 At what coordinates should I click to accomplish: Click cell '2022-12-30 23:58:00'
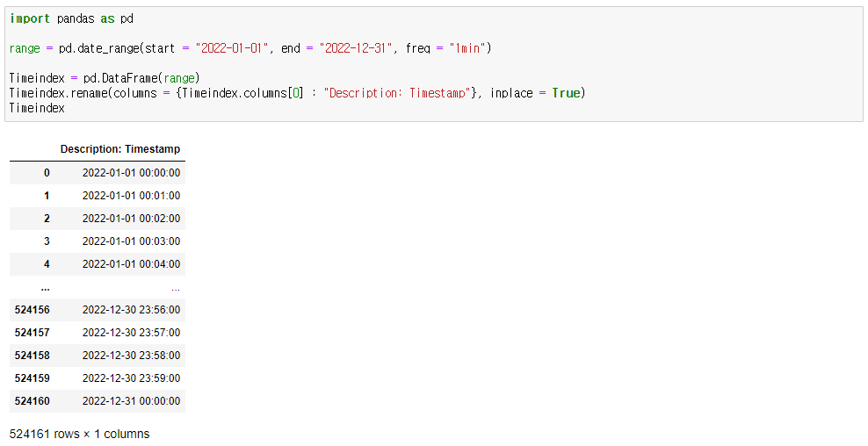tap(131, 356)
